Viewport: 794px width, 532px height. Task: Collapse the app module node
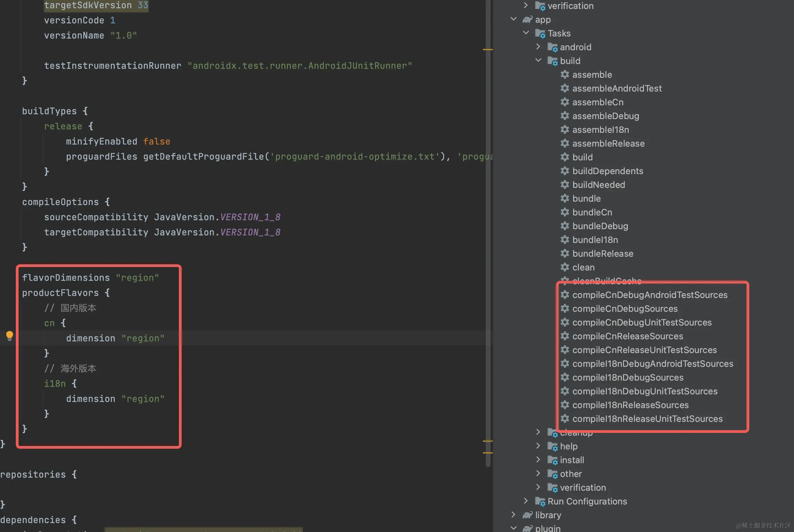tap(514, 19)
